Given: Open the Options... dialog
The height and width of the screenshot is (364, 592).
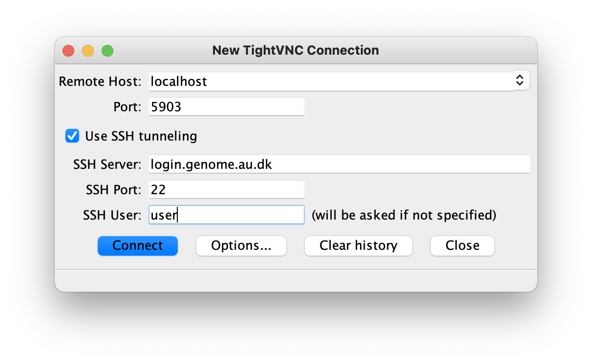Looking at the screenshot, I should (x=241, y=246).
